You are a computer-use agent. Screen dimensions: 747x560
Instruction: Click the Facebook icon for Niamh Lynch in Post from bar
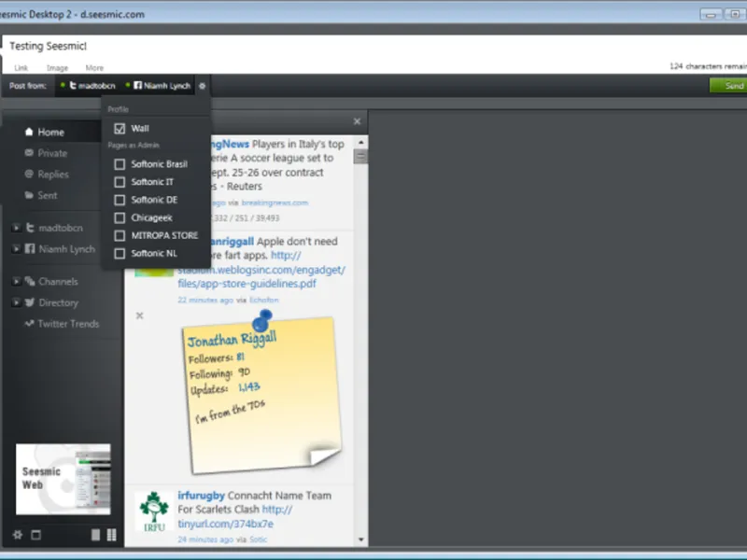[x=137, y=85]
